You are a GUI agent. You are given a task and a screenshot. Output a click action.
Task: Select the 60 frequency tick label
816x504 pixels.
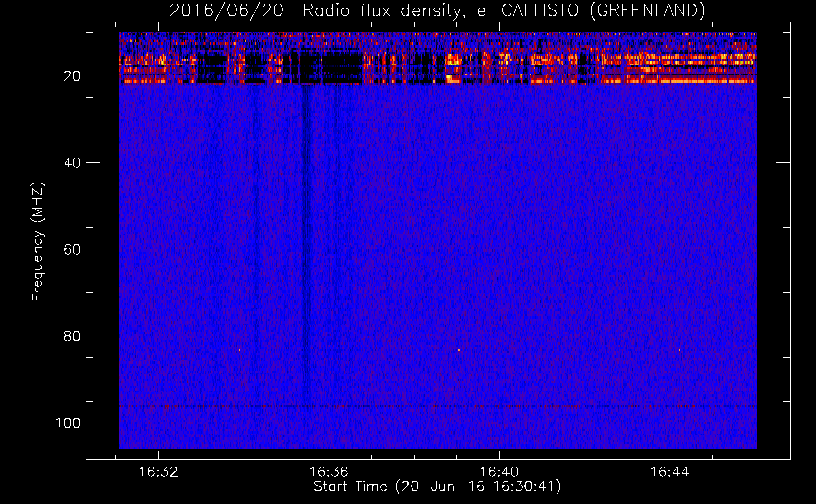(72, 249)
